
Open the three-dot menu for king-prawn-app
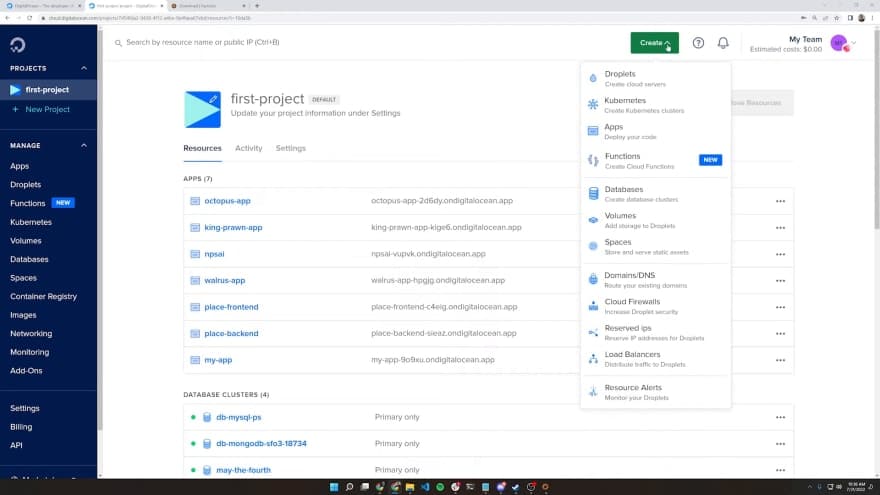(x=780, y=227)
